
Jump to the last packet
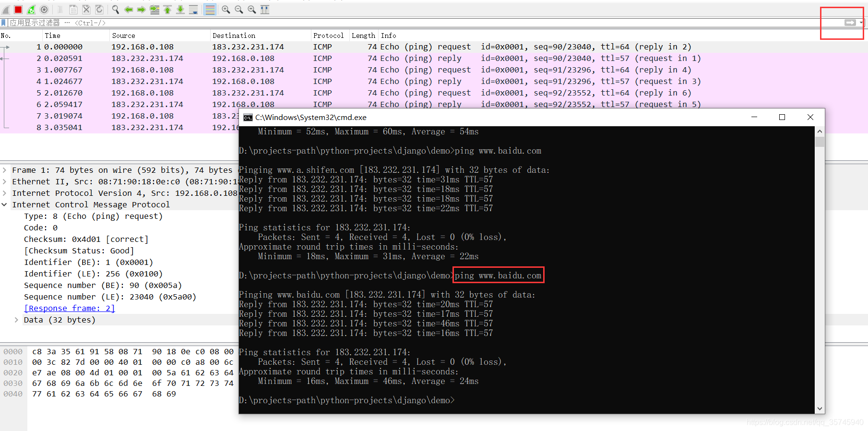point(180,10)
